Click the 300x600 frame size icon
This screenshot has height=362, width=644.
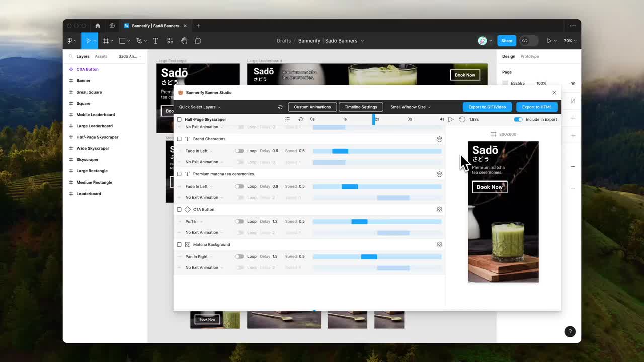point(494,134)
